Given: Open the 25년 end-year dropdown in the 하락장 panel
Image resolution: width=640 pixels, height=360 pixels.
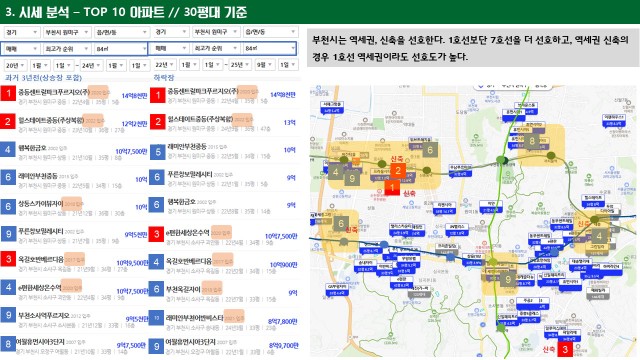Looking at the screenshot, I should point(240,64).
